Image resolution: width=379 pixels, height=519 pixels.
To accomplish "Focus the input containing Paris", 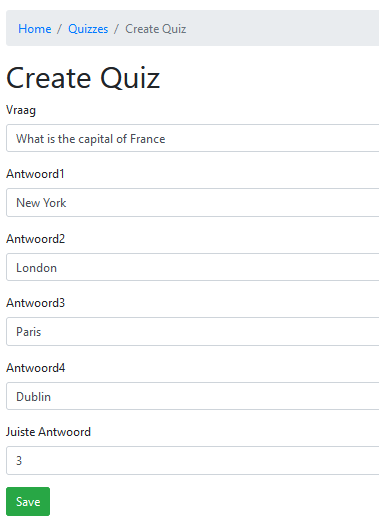I will 193,332.
